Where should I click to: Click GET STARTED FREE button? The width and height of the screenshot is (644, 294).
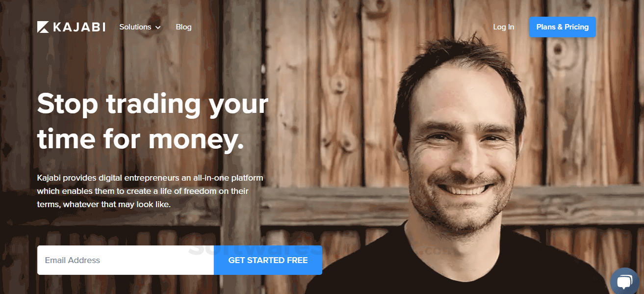(268, 260)
